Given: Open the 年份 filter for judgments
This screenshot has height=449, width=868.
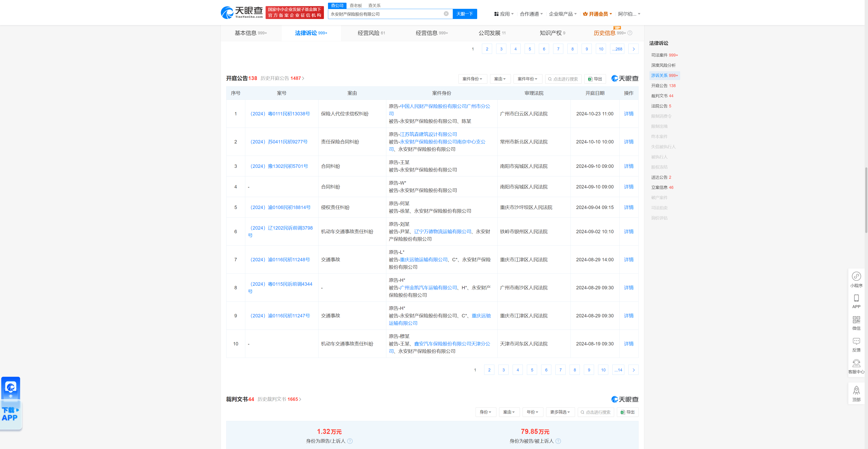Looking at the screenshot, I should click(533, 412).
